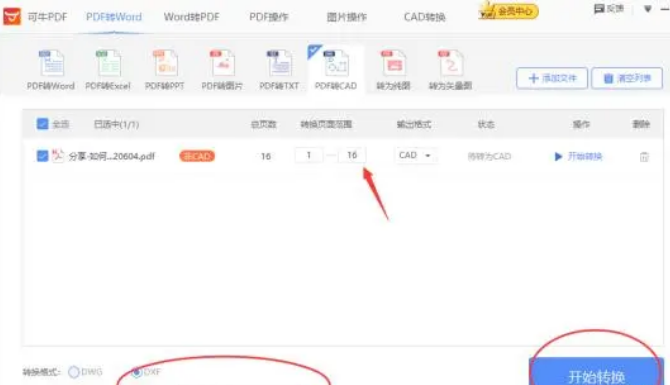Click the PDF转TXT tool icon
Screen dimensions: 670x385
pos(279,64)
